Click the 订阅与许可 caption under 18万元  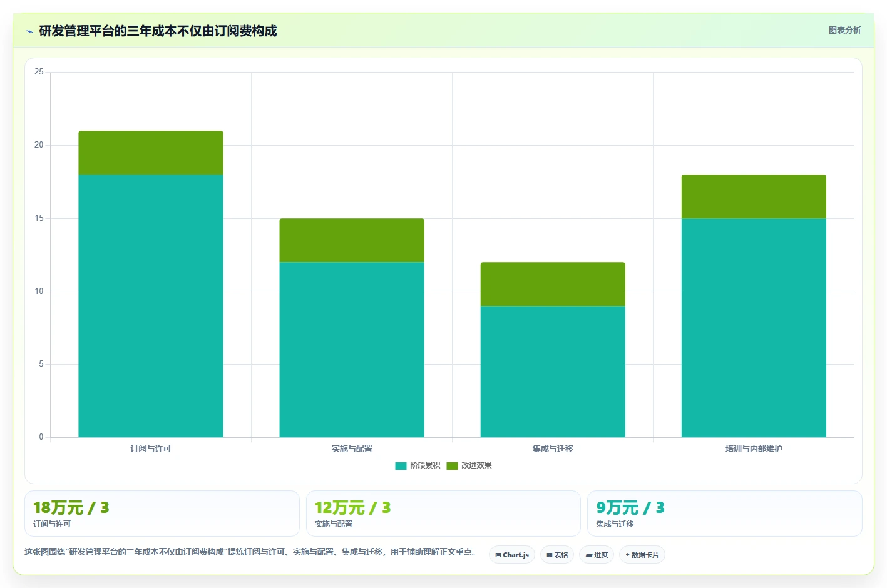[x=52, y=524]
